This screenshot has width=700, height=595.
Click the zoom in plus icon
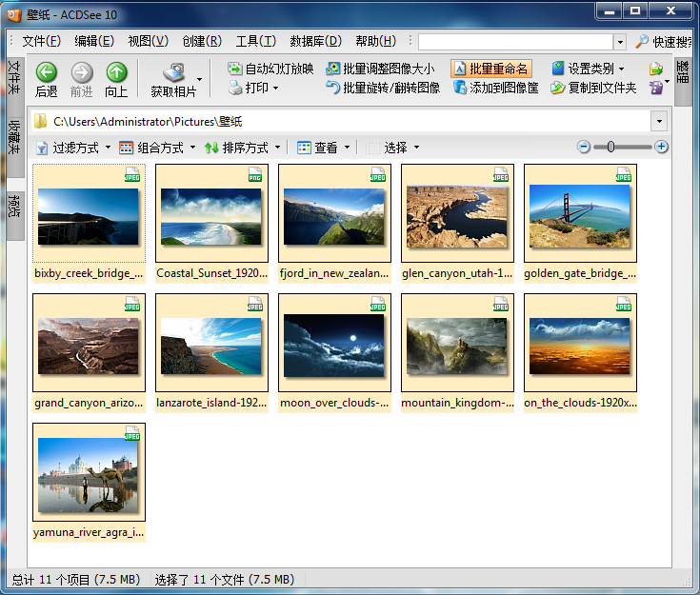661,147
